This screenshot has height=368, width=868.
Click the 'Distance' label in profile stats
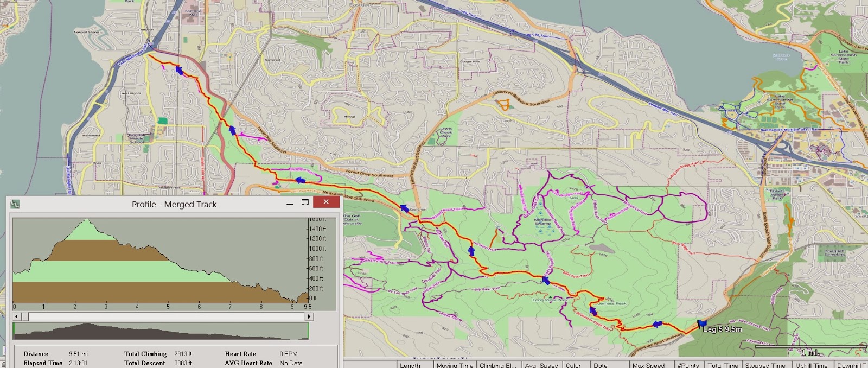36,354
